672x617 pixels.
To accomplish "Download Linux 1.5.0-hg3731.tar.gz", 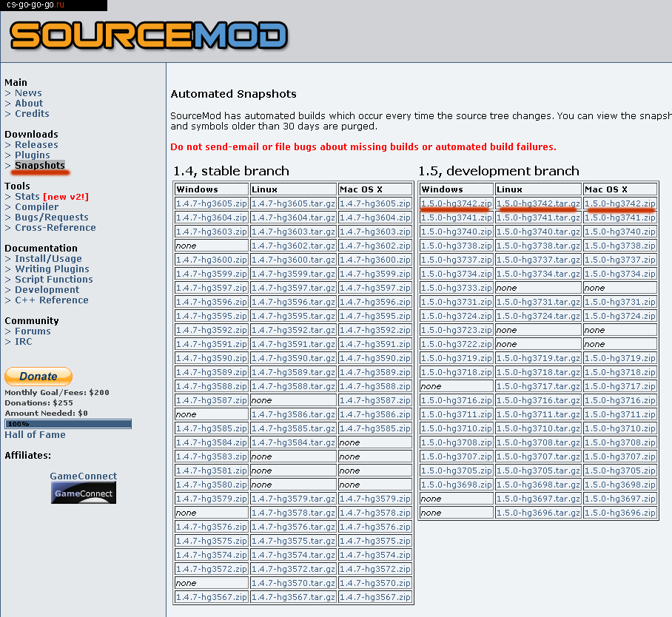I will coord(538,302).
